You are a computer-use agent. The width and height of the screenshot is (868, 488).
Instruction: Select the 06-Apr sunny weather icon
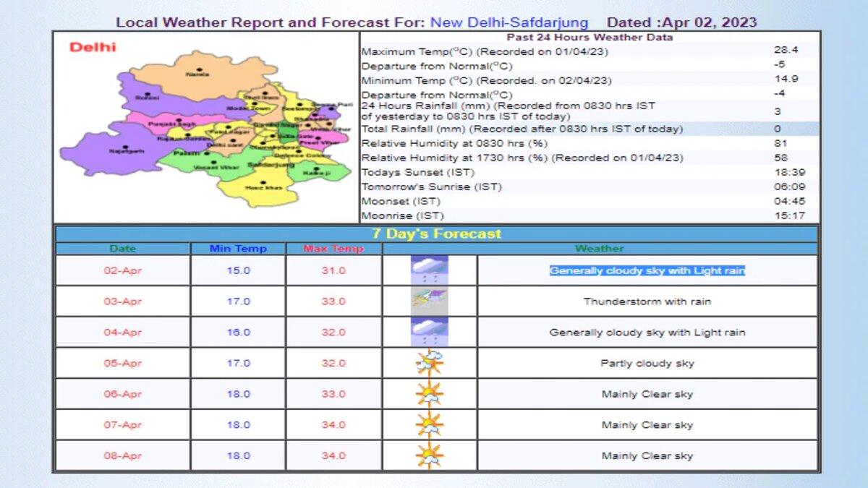(x=430, y=394)
